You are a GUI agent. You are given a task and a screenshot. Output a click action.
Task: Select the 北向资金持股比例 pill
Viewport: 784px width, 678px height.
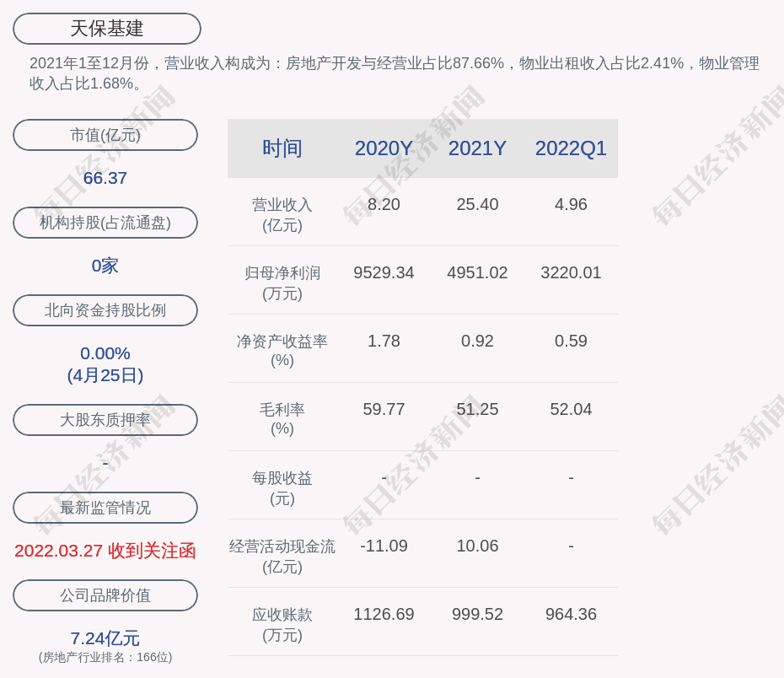tap(105, 310)
